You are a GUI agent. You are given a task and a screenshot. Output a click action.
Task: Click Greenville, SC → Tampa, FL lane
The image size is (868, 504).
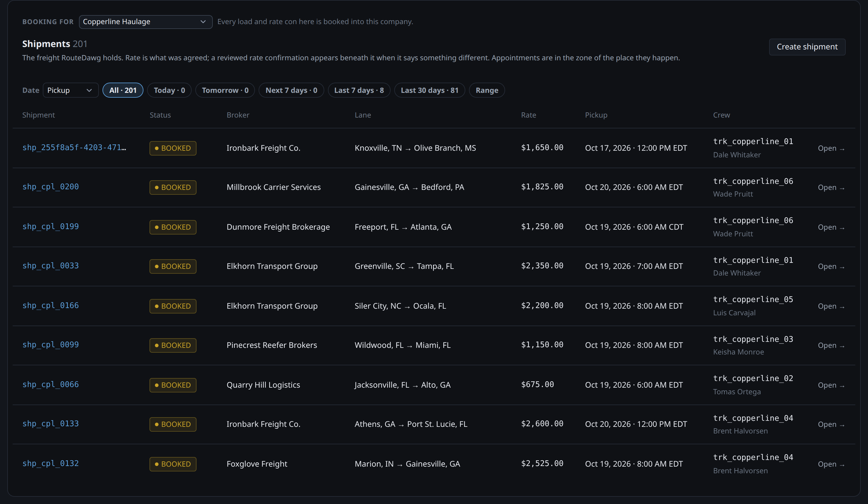(404, 266)
